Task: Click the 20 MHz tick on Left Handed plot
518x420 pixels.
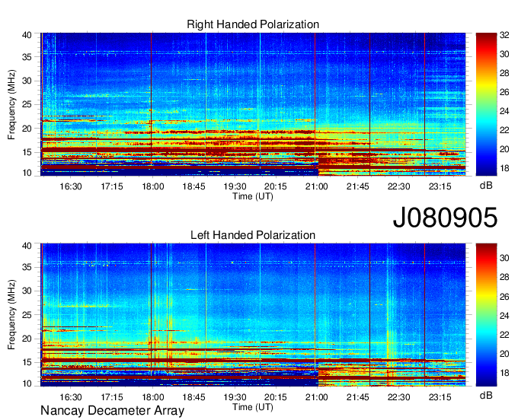Action: [x=27, y=339]
